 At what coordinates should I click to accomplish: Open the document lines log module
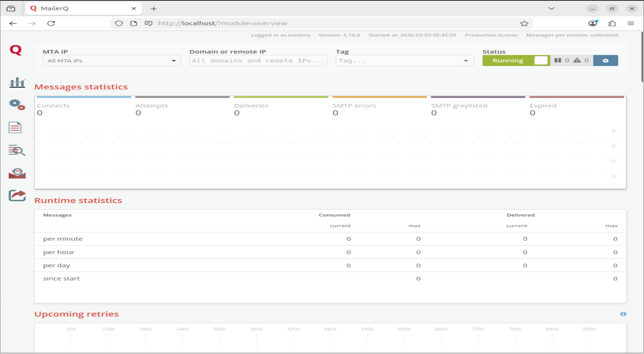coord(15,127)
